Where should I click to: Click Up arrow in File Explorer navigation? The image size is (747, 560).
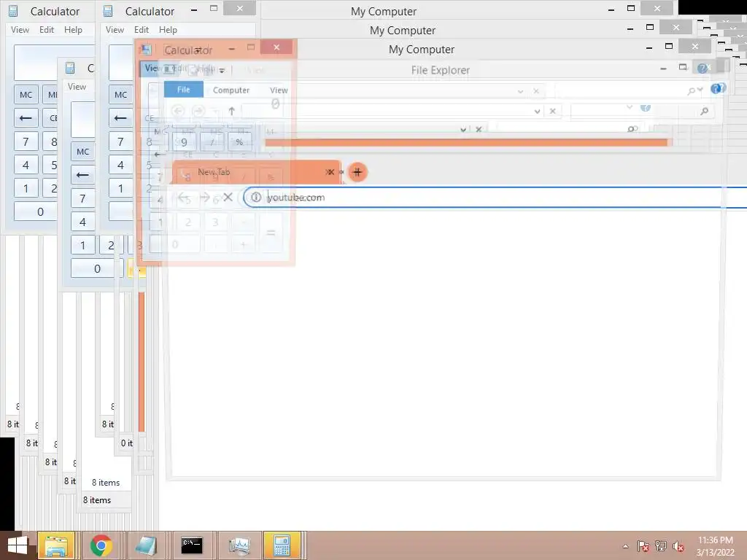pos(231,111)
